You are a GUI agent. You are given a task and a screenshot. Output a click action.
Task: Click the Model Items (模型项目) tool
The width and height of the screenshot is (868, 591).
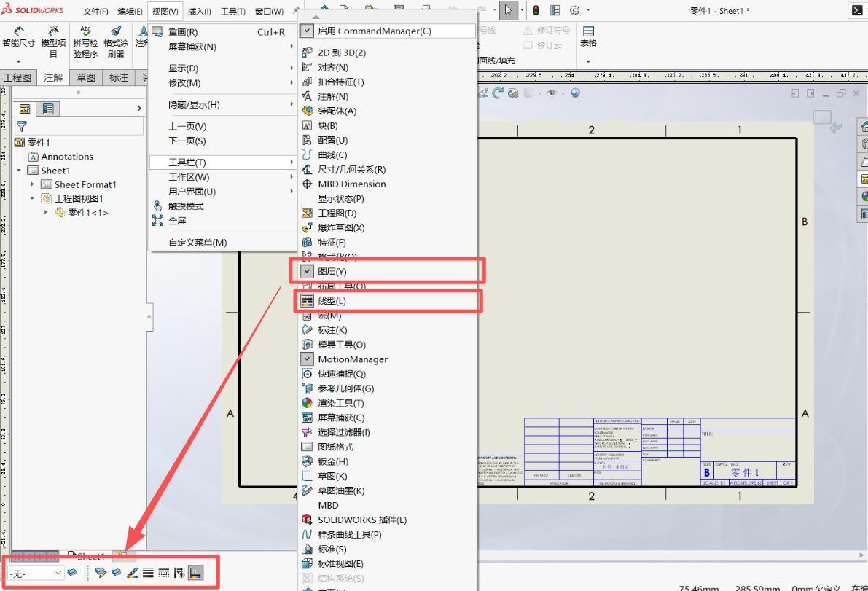point(53,42)
